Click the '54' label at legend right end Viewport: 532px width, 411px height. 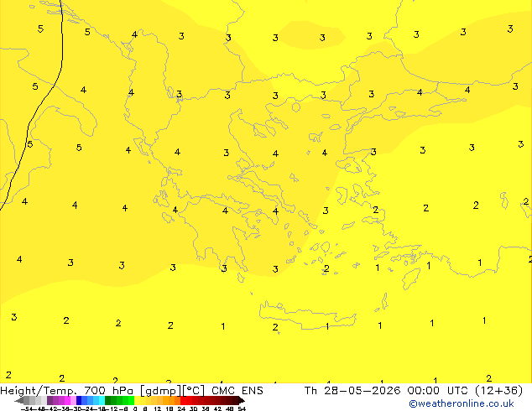(242, 408)
